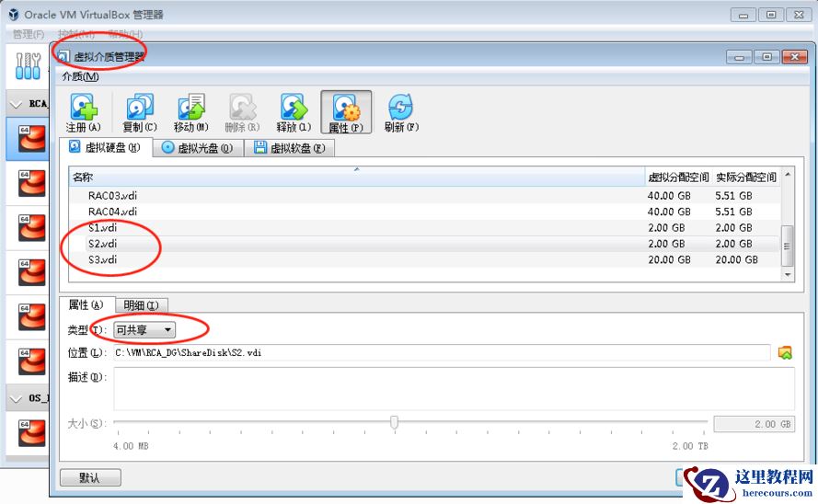
Task: Select the RAC04.vdi row
Action: pos(424,212)
